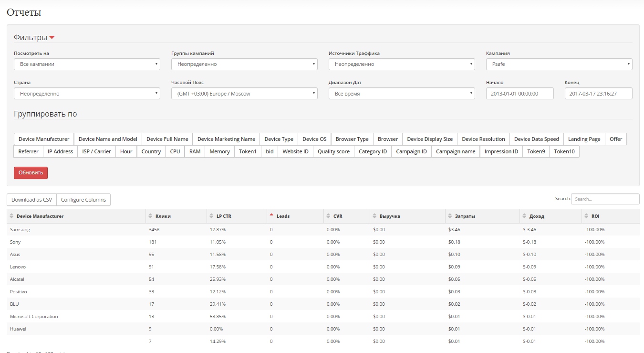The width and height of the screenshot is (644, 353).
Task: Group by Device Marketing Name
Action: pyautogui.click(x=226, y=139)
